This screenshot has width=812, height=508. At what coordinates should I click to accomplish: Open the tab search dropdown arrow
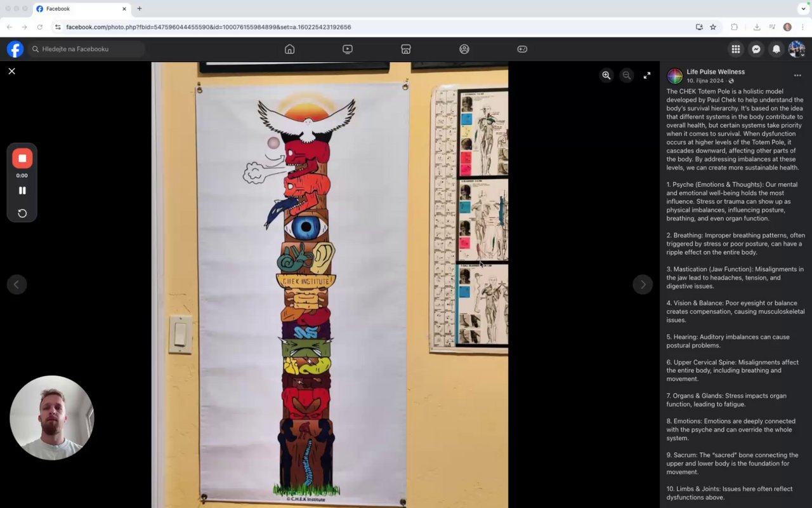804,9
